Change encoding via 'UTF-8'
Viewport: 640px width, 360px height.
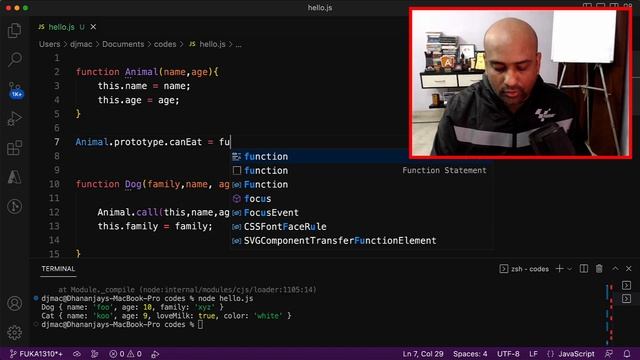(508, 354)
